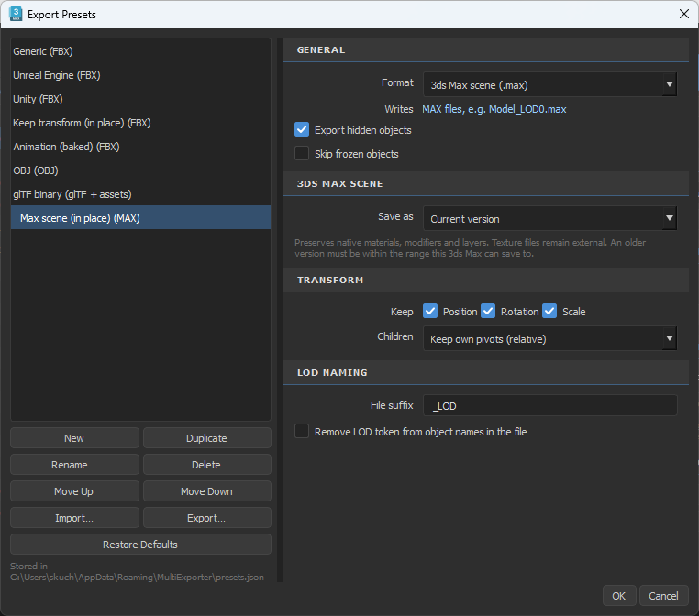Confirm with the OK button
This screenshot has height=616, width=699.
tap(619, 596)
